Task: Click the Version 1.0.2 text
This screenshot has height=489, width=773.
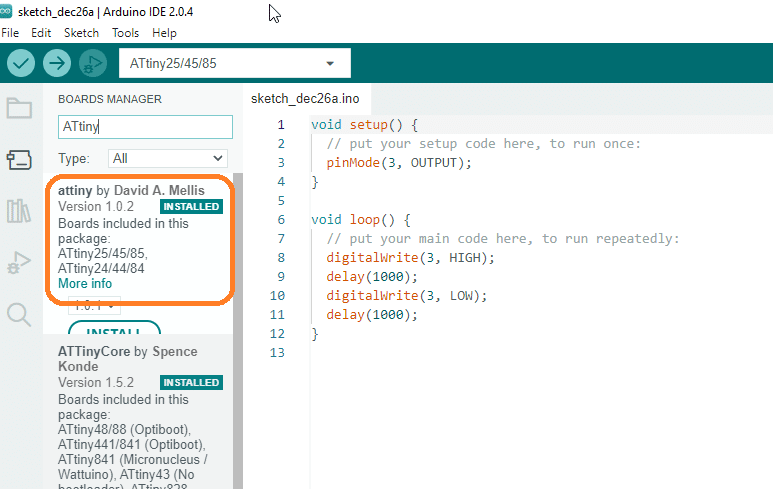Action: tap(96, 207)
